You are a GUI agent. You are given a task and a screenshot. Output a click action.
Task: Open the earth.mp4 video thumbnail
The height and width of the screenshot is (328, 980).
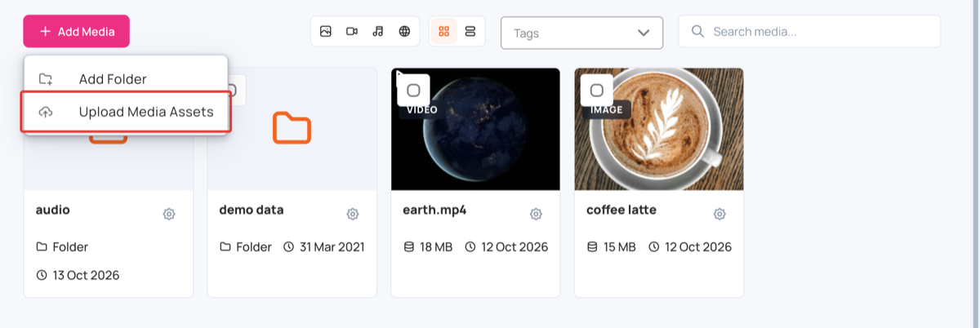tap(475, 129)
